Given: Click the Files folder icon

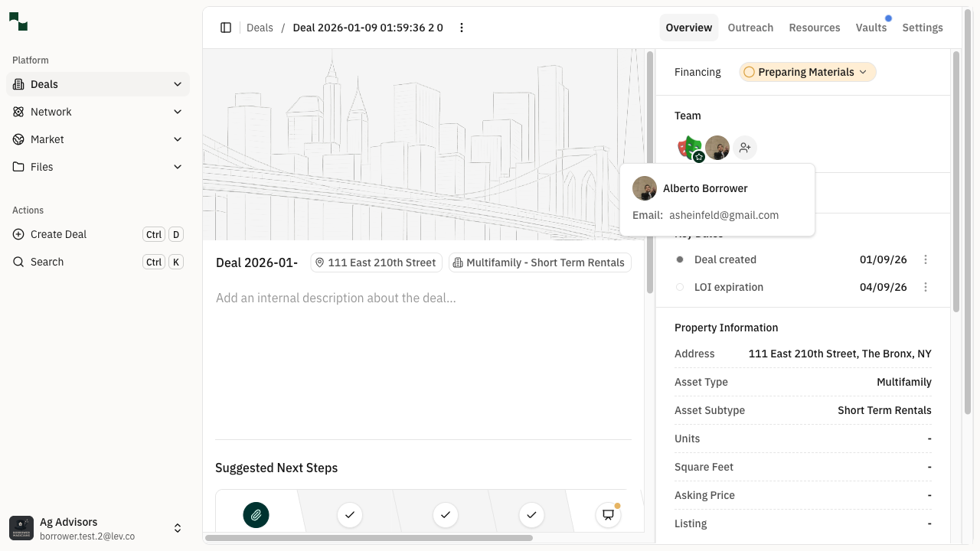Looking at the screenshot, I should tap(17, 167).
